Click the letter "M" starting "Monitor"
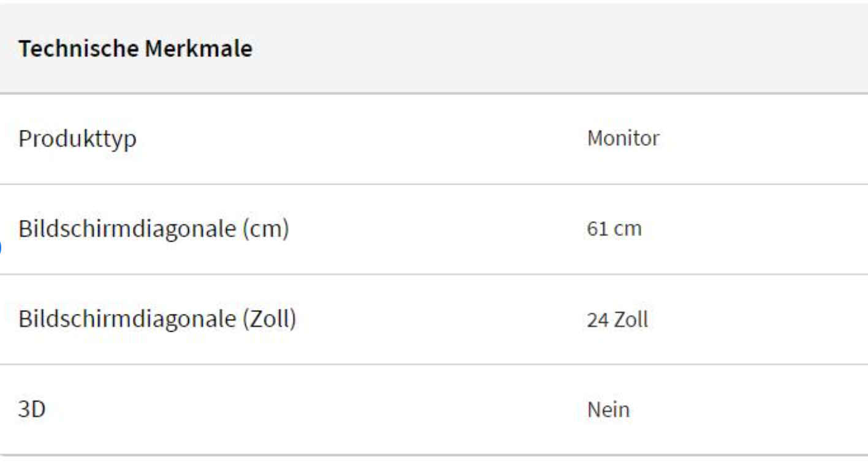The image size is (868, 469). coord(594,139)
